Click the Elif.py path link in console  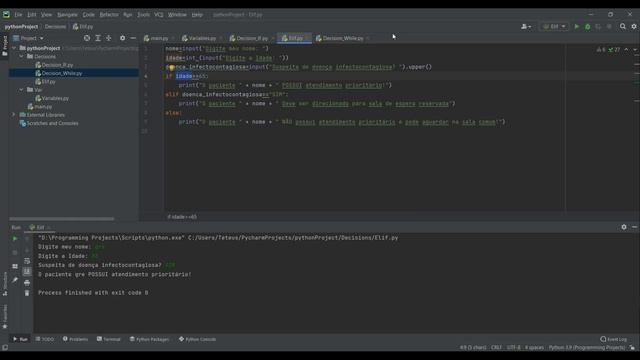pyautogui.click(x=293, y=238)
